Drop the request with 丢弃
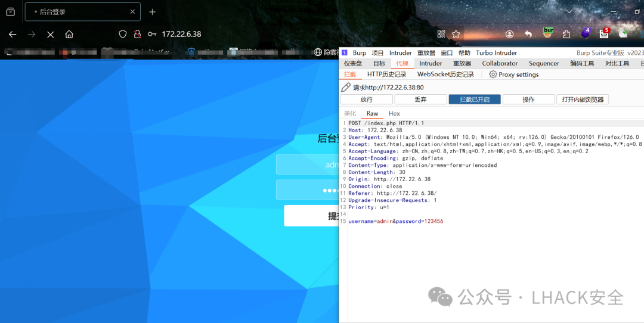644x323 pixels. 420,100
